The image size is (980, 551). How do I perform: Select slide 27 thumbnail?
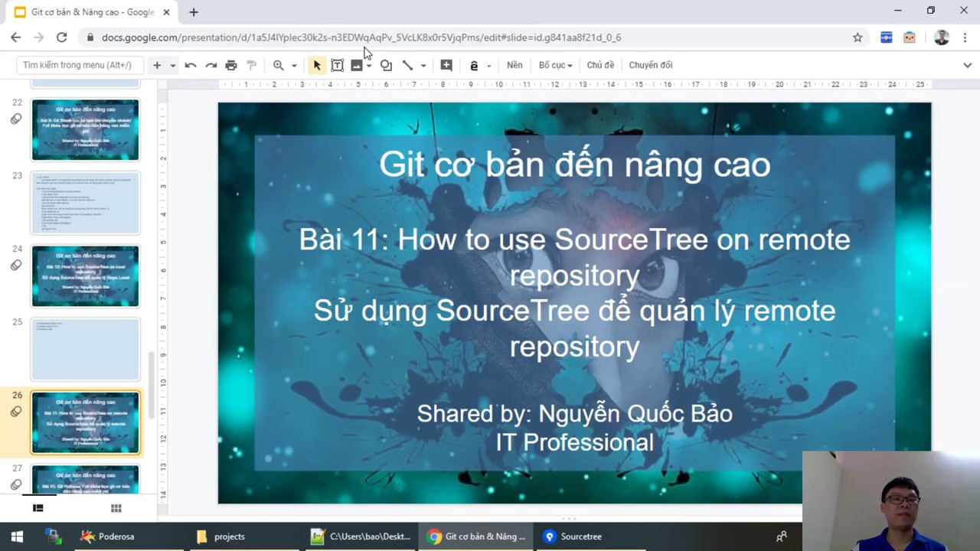pos(85,480)
